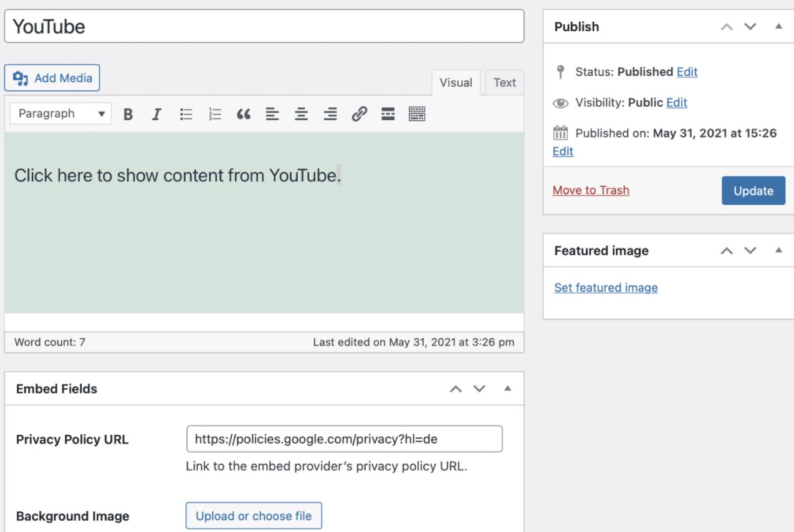This screenshot has width=794, height=532.
Task: Switch to the Text editor tab
Action: (505, 83)
